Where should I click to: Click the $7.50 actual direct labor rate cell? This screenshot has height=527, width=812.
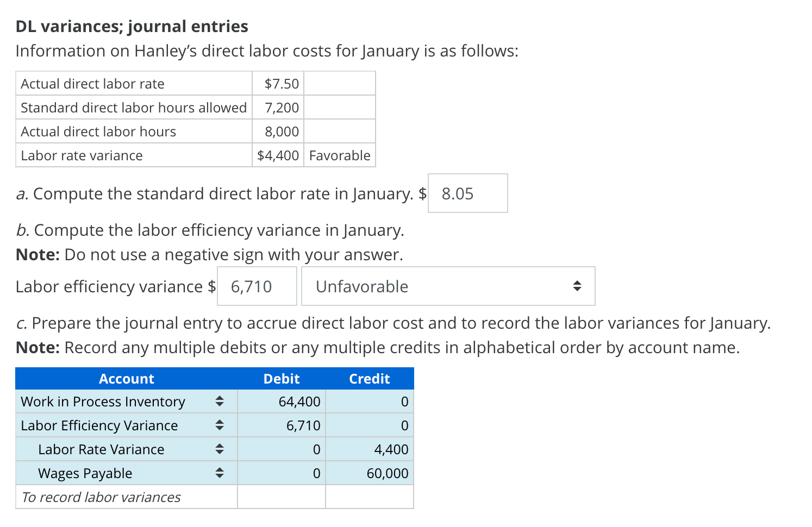pos(278,83)
